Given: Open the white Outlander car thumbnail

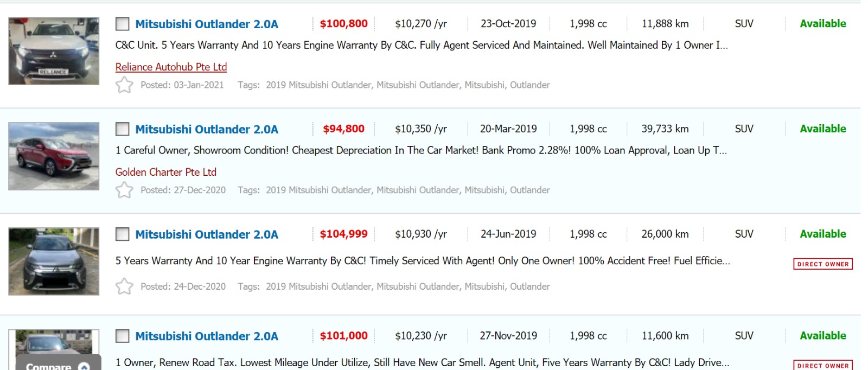Looking at the screenshot, I should pyautogui.click(x=54, y=51).
